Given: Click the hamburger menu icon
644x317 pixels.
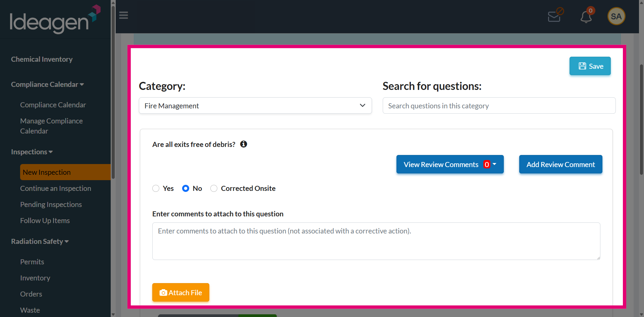Looking at the screenshot, I should [x=123, y=15].
